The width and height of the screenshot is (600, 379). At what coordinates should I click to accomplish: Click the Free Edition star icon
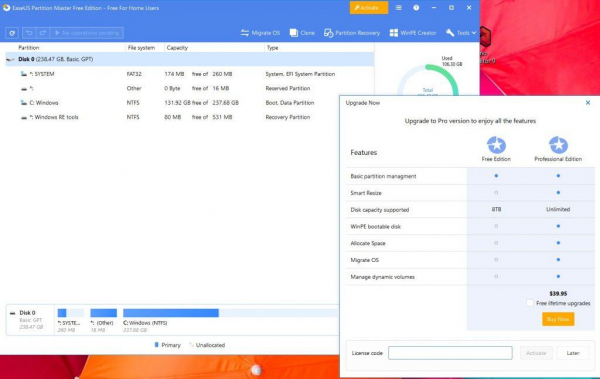click(x=496, y=145)
